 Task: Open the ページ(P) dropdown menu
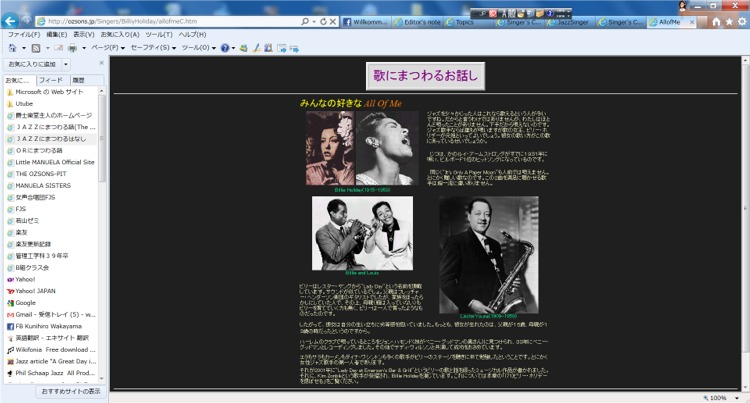tap(108, 48)
